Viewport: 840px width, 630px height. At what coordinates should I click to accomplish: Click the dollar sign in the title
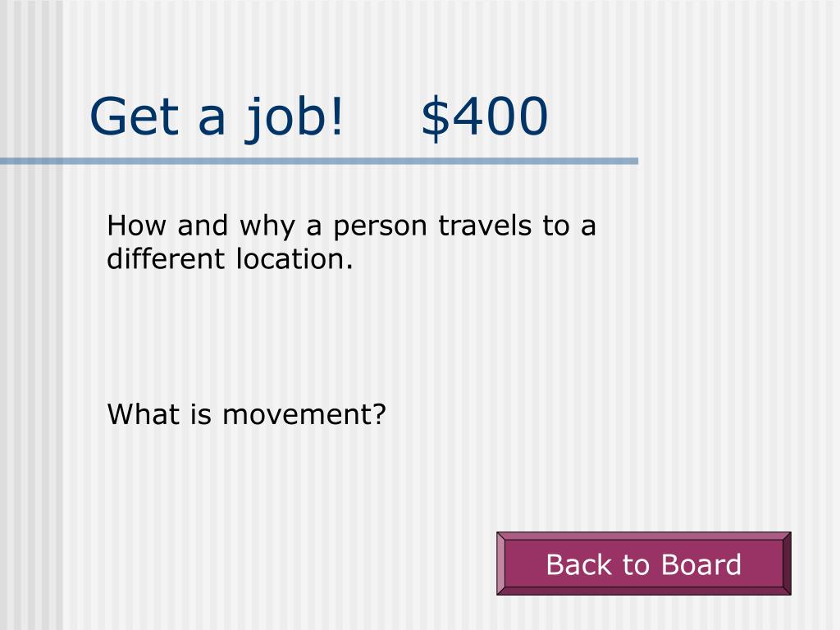pyautogui.click(x=435, y=117)
